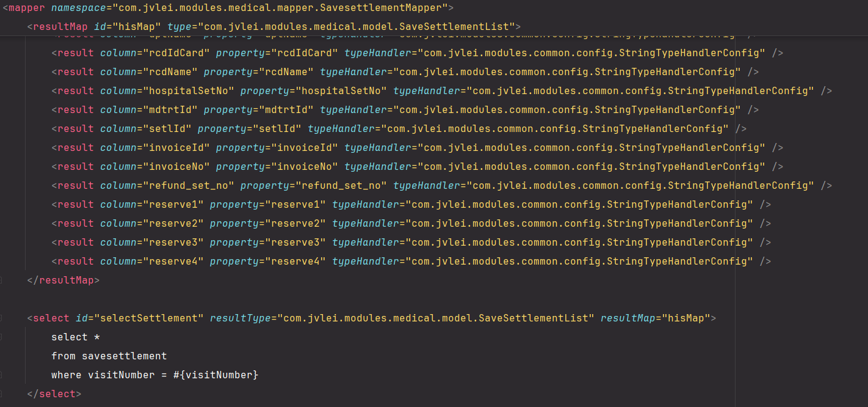The height and width of the screenshot is (407, 868).
Task: Click the selectSettlement id value
Action: pyautogui.click(x=149, y=318)
